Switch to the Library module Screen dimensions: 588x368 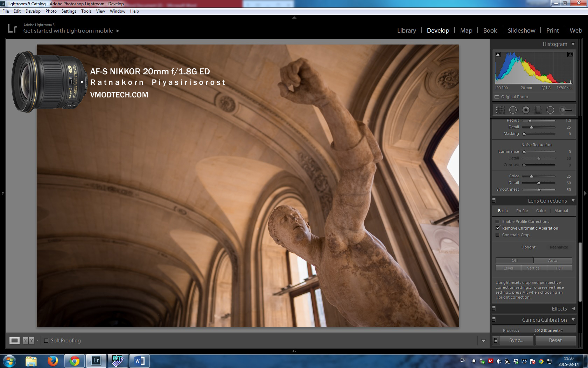tap(407, 30)
